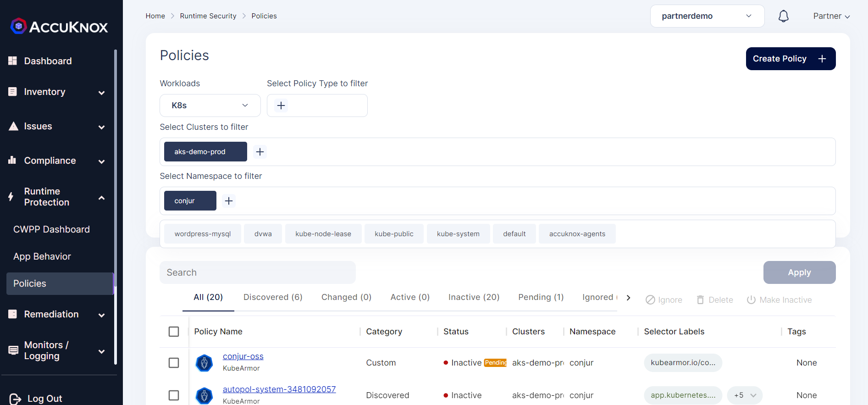Click the Log Out arrow icon
Viewport: 868px width, 405px height.
(15, 399)
